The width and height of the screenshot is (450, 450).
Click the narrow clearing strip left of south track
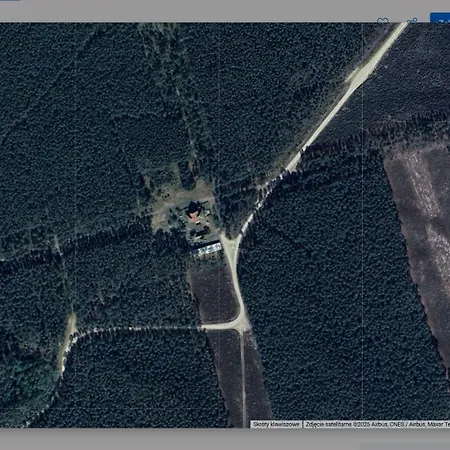[225, 377]
